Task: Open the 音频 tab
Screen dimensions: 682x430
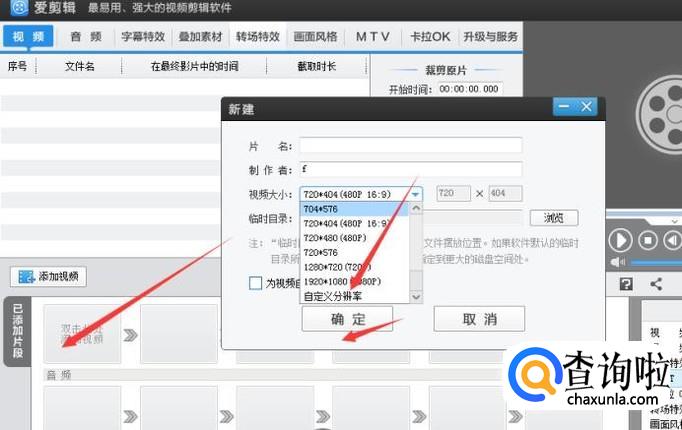Action: pyautogui.click(x=86, y=37)
